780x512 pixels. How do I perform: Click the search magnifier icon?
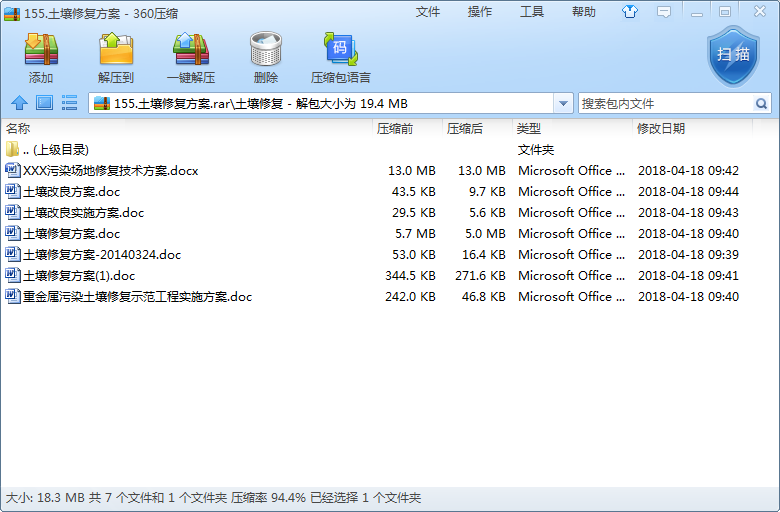[761, 103]
